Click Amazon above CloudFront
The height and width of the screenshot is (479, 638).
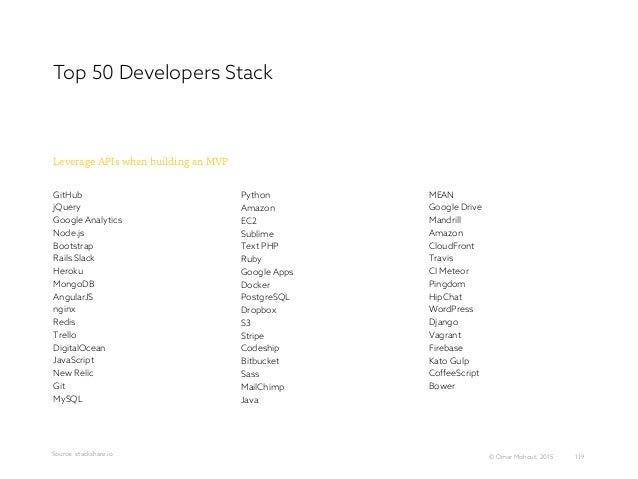(446, 233)
